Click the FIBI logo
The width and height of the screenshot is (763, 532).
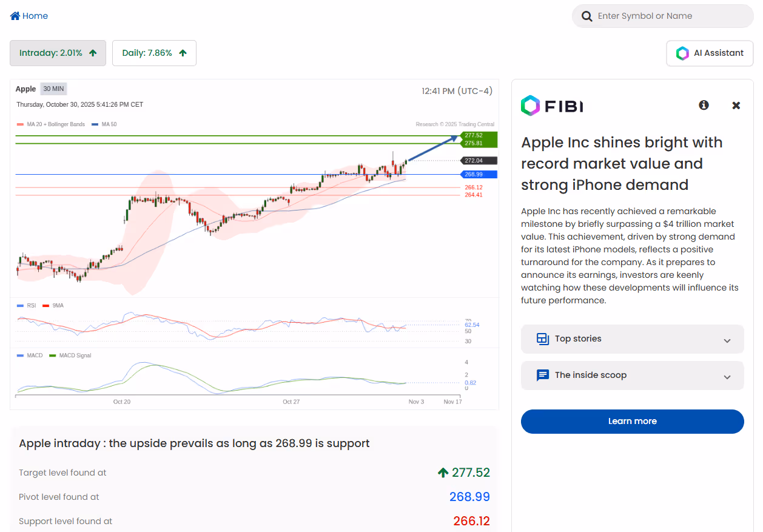552,106
